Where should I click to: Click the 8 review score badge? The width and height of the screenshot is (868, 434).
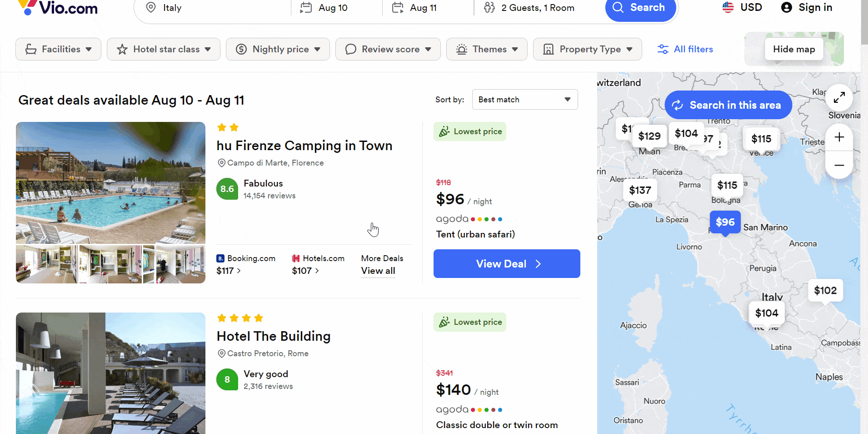[x=227, y=379]
